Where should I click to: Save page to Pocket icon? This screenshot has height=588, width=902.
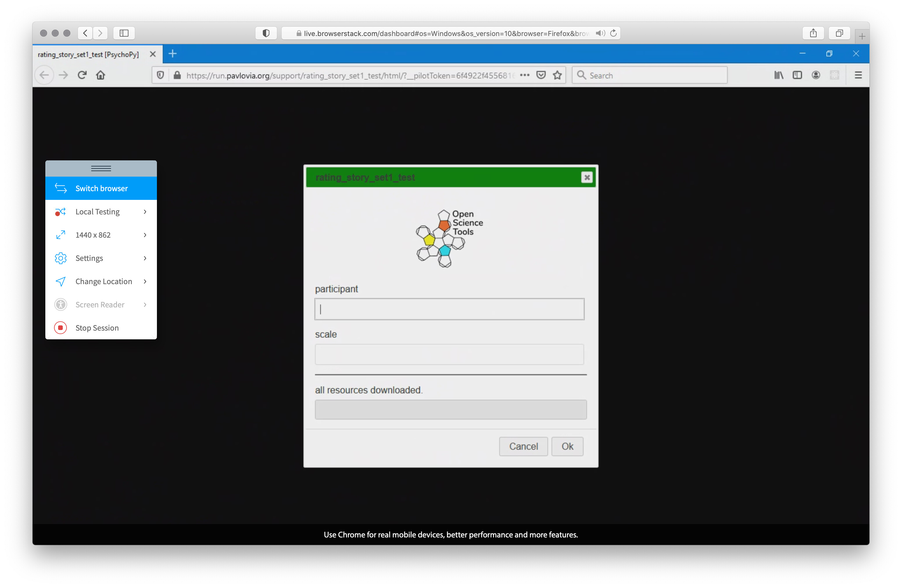(541, 75)
